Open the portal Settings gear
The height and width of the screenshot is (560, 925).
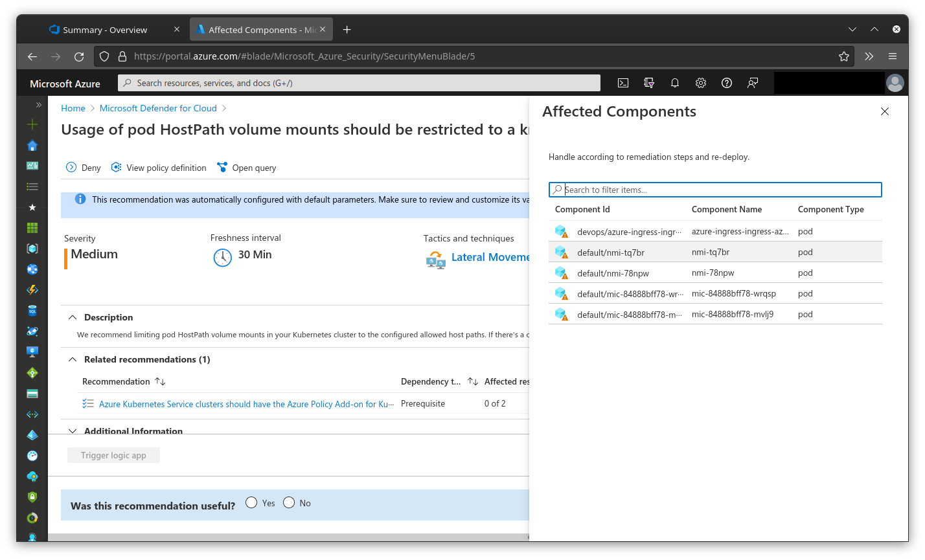700,83
